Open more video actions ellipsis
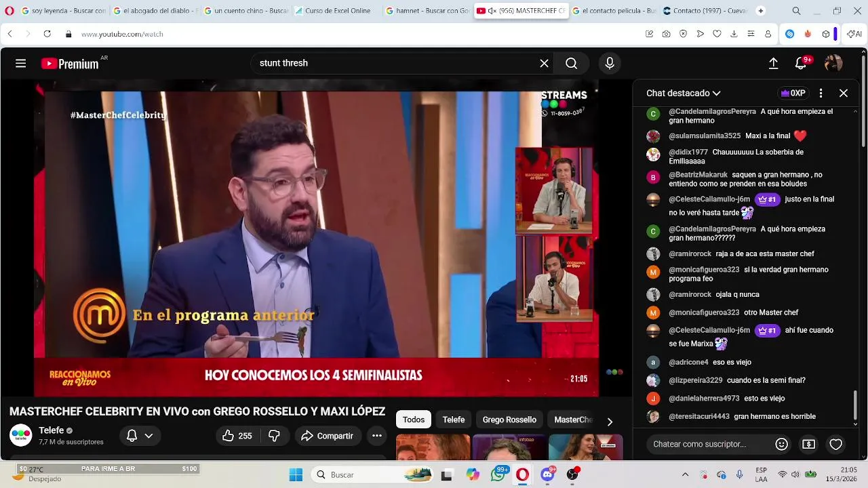The width and height of the screenshot is (868, 488). [x=377, y=436]
